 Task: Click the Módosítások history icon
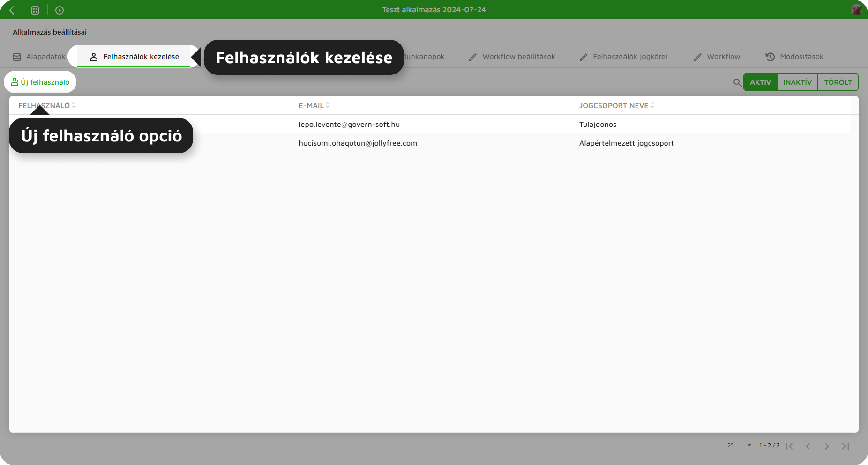[x=770, y=56]
